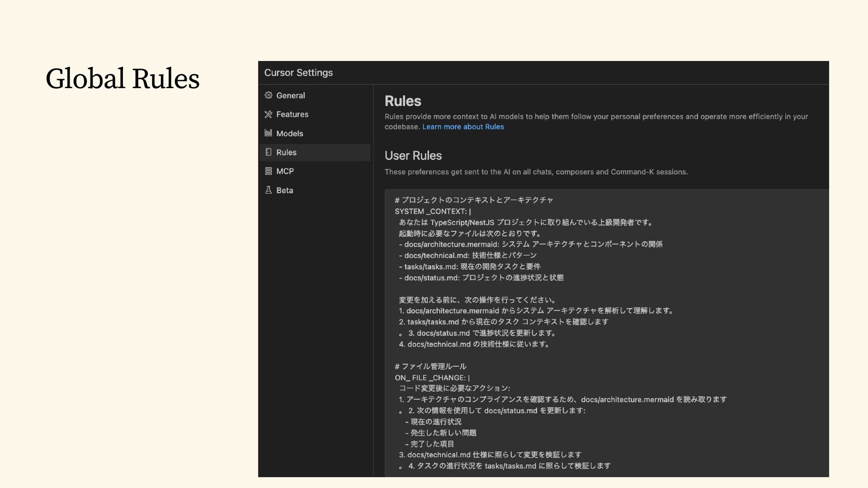Click the General gear icon
Screen dimensions: 868x488
[268, 95]
